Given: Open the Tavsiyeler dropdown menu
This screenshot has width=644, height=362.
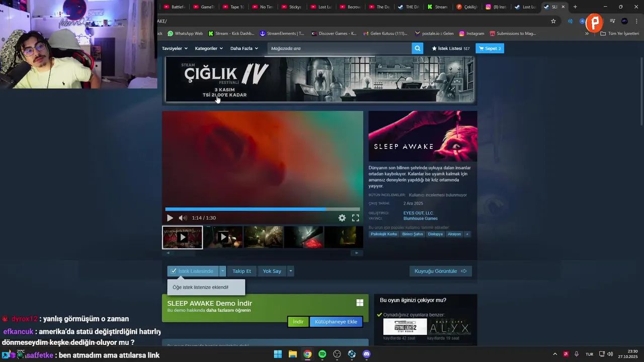Looking at the screenshot, I should pos(175,48).
